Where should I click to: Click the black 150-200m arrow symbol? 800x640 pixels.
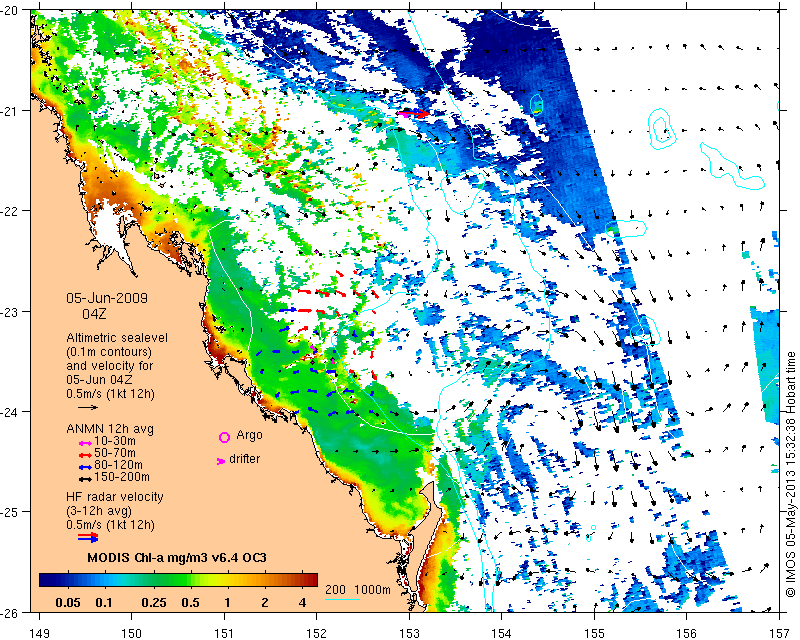point(86,479)
